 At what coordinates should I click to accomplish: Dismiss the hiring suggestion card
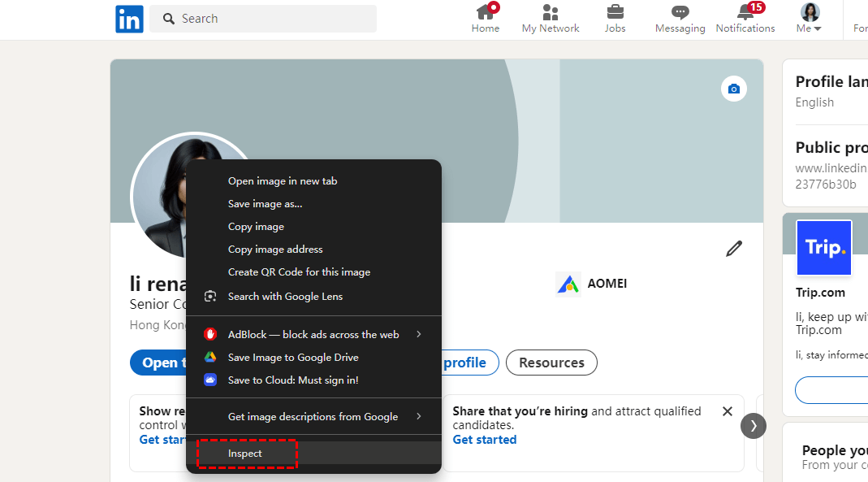pyautogui.click(x=728, y=411)
